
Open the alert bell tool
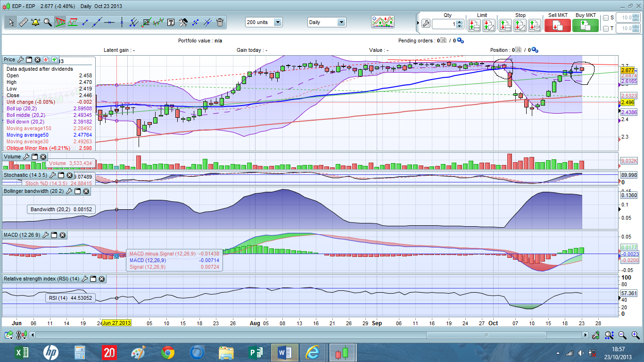[x=35, y=22]
